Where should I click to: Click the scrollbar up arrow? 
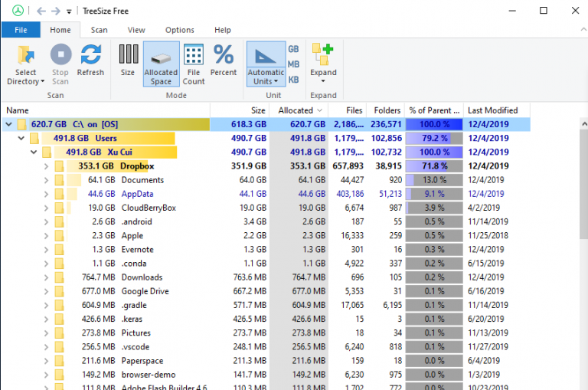(x=583, y=123)
